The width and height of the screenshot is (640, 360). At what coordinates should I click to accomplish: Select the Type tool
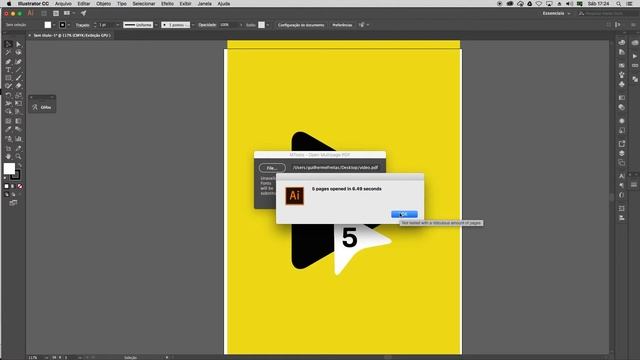pyautogui.click(x=9, y=70)
